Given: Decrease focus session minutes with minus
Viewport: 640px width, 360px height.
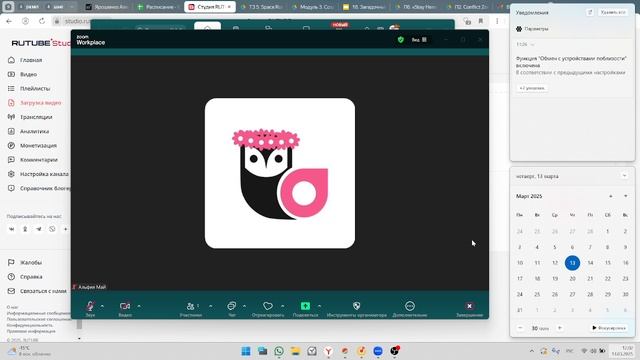Looking at the screenshot, I should point(520,328).
